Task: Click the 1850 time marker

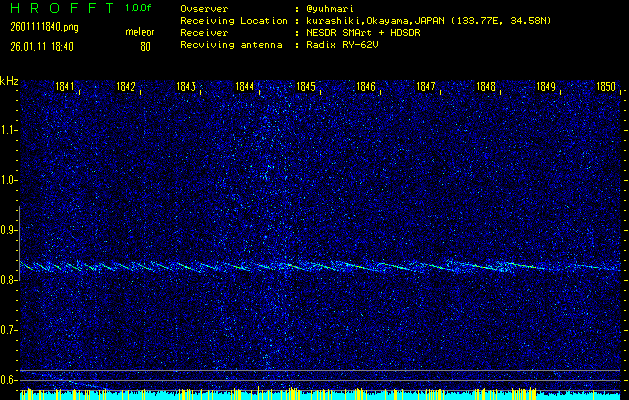Action: click(605, 87)
